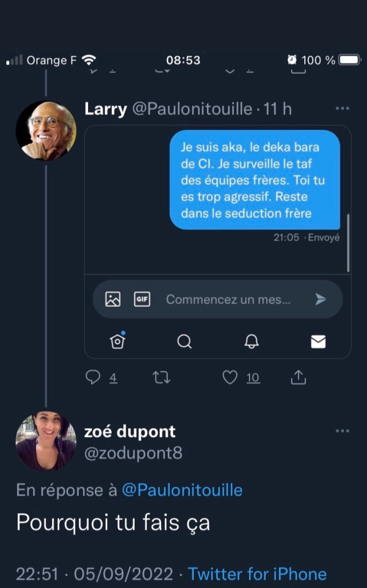
Task: Open the Notifications bell
Action: coord(251,342)
